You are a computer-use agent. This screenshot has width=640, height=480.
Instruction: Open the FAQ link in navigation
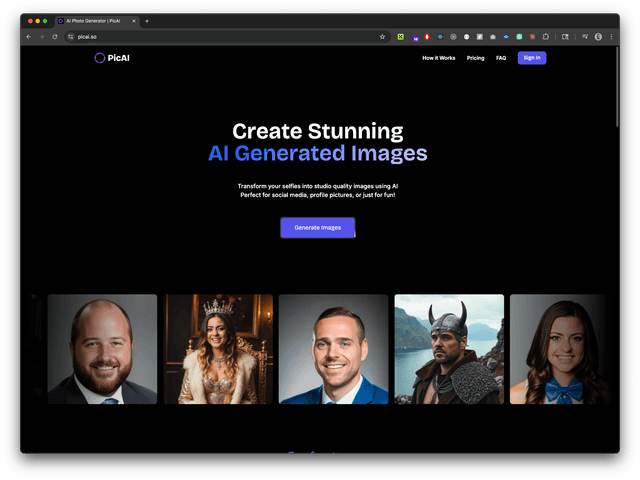click(x=501, y=58)
